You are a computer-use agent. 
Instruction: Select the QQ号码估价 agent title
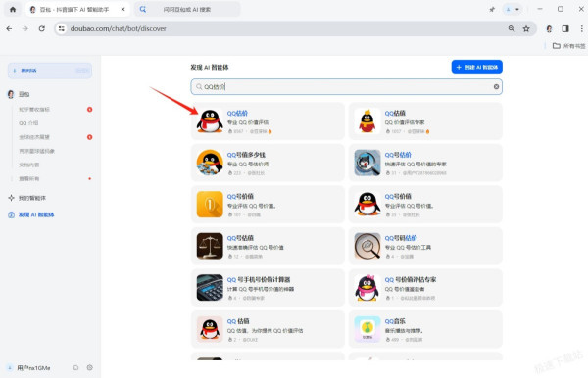401,238
